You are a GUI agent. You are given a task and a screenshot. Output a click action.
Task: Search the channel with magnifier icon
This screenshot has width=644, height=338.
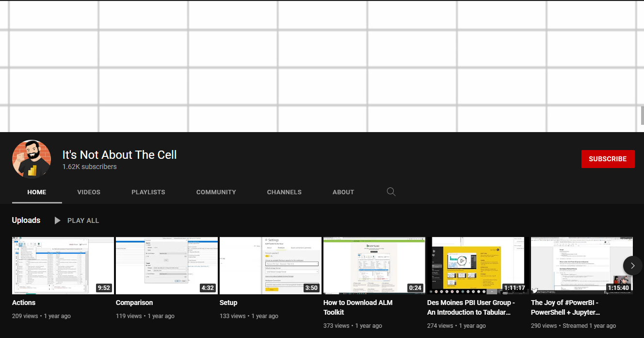(x=391, y=192)
